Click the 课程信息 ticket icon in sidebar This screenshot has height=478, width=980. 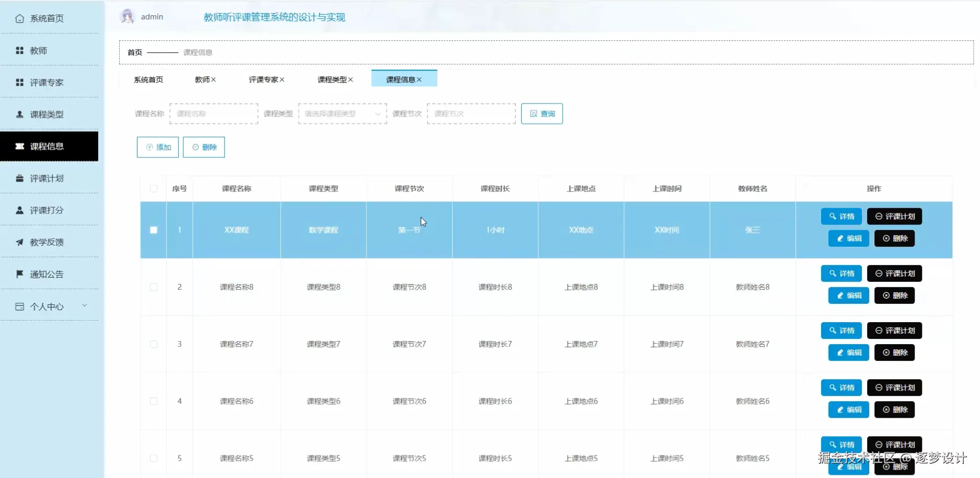(19, 146)
